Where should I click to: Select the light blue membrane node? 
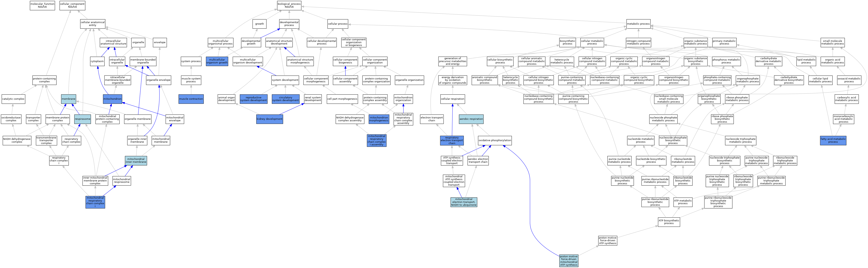(68, 99)
